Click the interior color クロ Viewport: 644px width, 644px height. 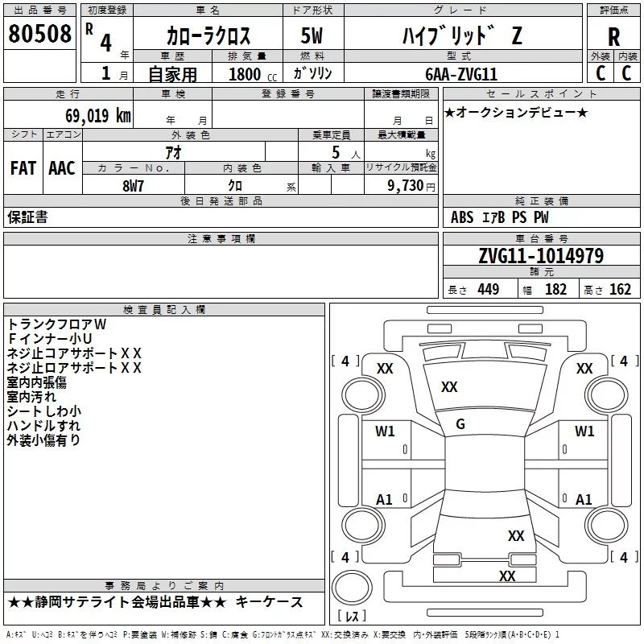(235, 186)
